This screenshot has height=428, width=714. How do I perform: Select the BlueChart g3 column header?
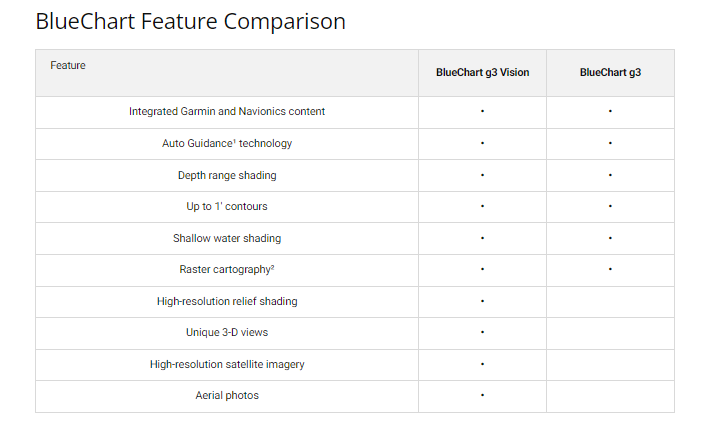point(610,73)
